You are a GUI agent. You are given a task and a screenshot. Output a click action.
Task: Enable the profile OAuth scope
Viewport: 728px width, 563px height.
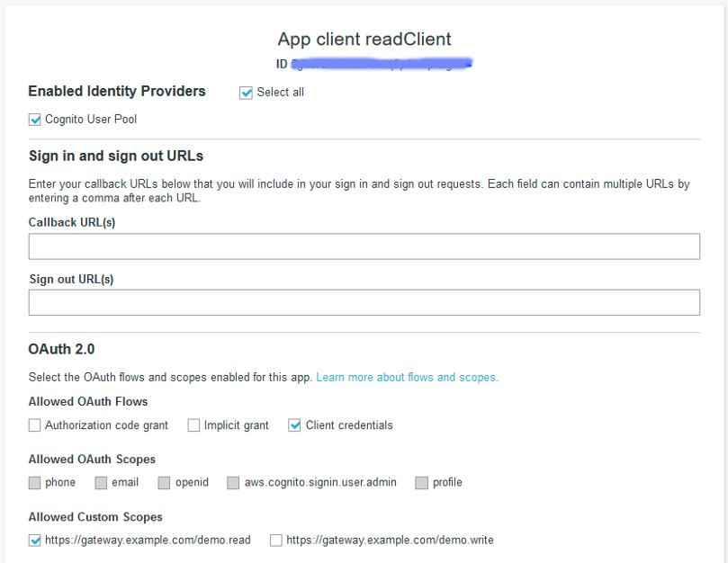click(421, 482)
